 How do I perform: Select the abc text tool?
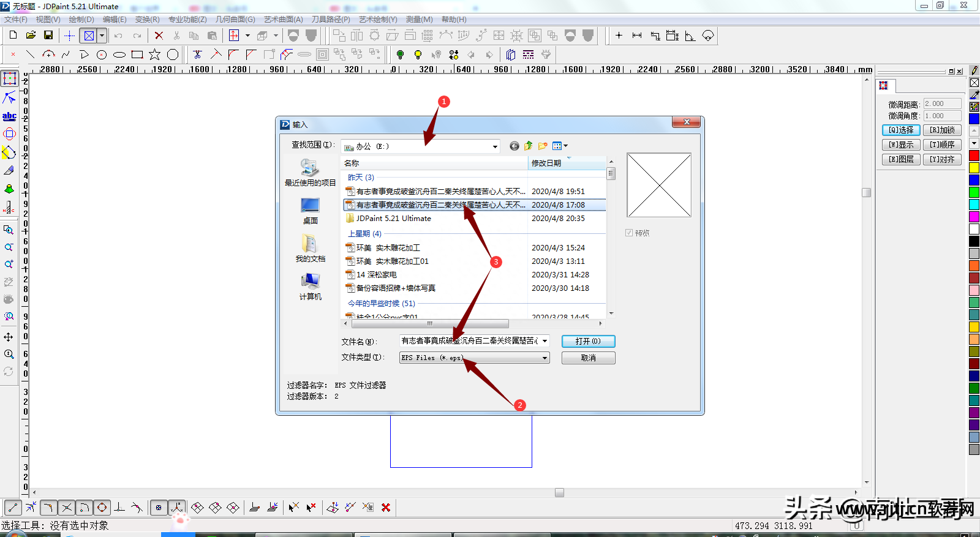9,116
